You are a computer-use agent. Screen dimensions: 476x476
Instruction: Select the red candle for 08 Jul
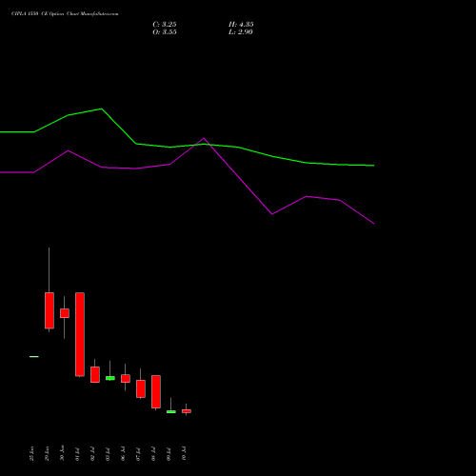click(x=156, y=391)
